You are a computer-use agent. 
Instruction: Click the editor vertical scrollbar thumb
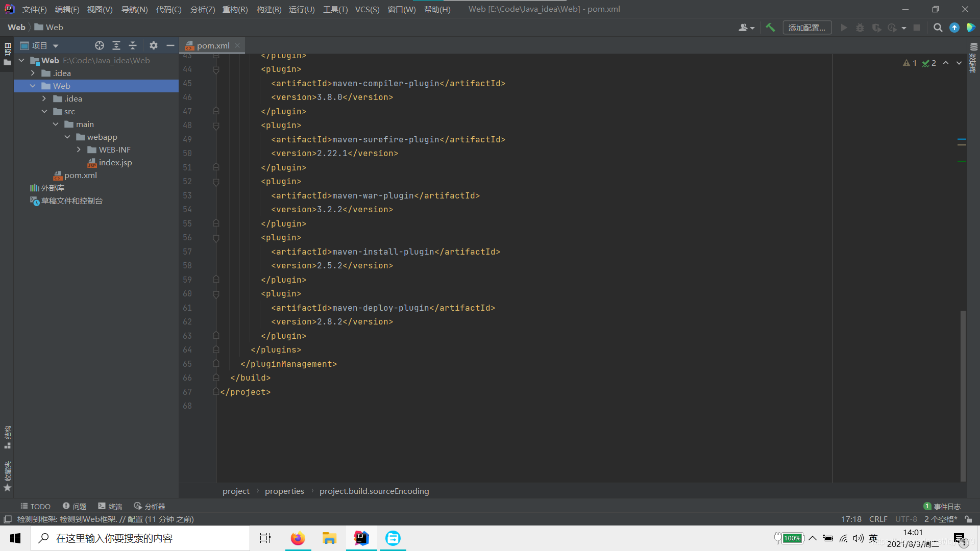(x=963, y=395)
